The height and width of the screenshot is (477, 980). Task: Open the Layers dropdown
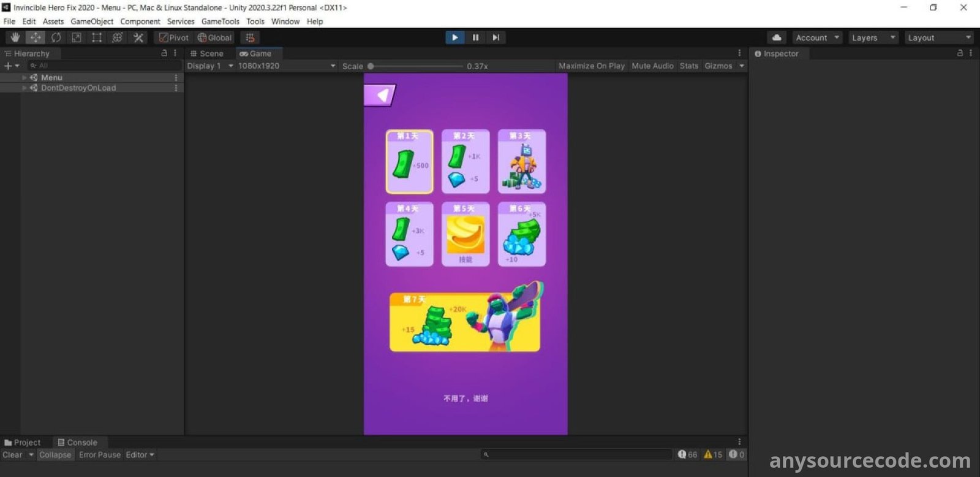(x=873, y=37)
